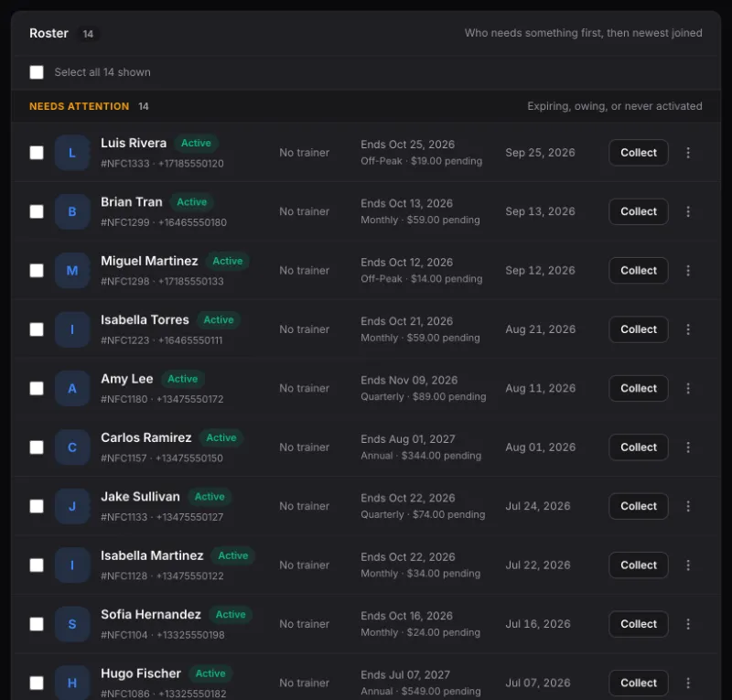Collect $344.00 from Carlos Ramirez
The height and width of the screenshot is (700, 732).
[x=638, y=447]
